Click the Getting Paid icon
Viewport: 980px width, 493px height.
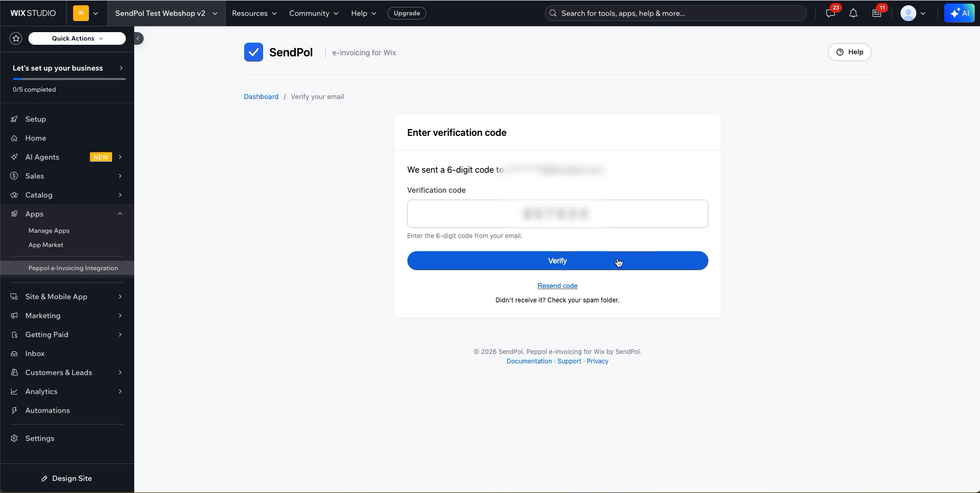pyautogui.click(x=14, y=334)
